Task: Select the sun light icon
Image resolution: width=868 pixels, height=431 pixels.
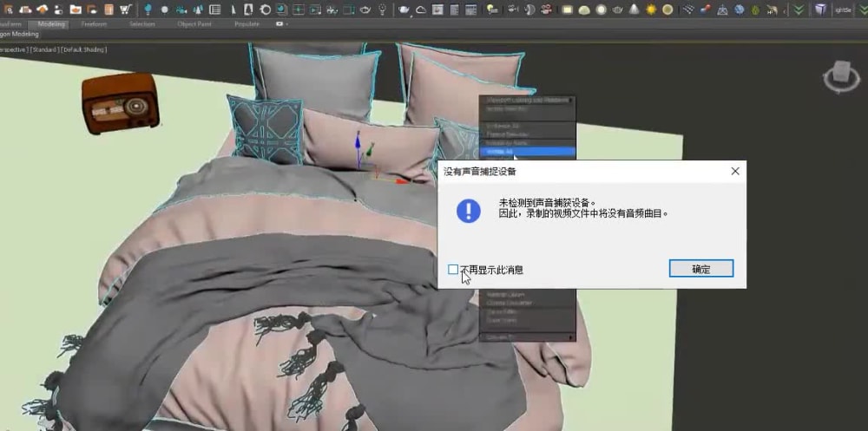Action: point(651,10)
